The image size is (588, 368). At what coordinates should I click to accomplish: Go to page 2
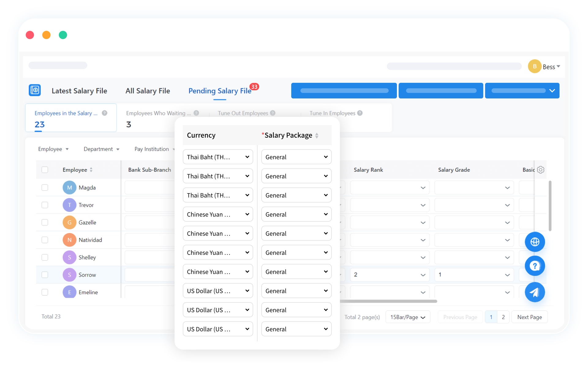click(x=503, y=317)
